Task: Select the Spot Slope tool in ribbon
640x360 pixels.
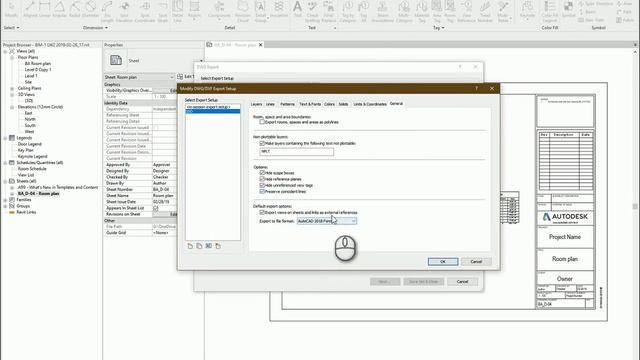Action: click(x=162, y=11)
